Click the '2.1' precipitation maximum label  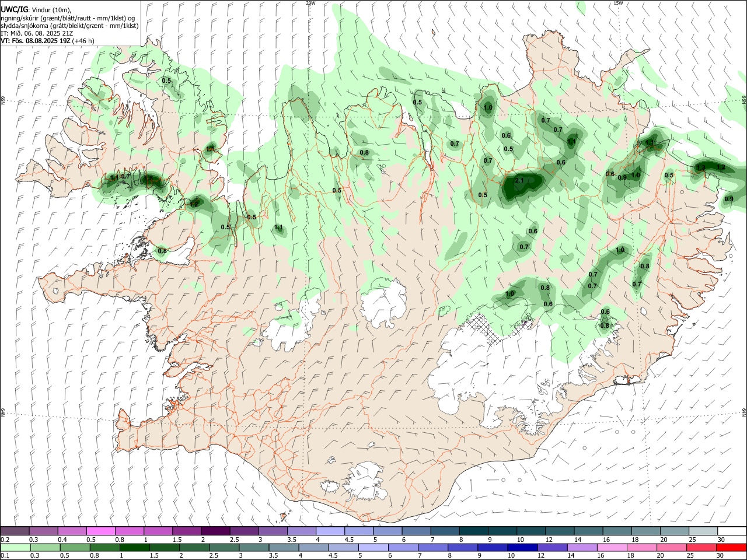tap(519, 181)
